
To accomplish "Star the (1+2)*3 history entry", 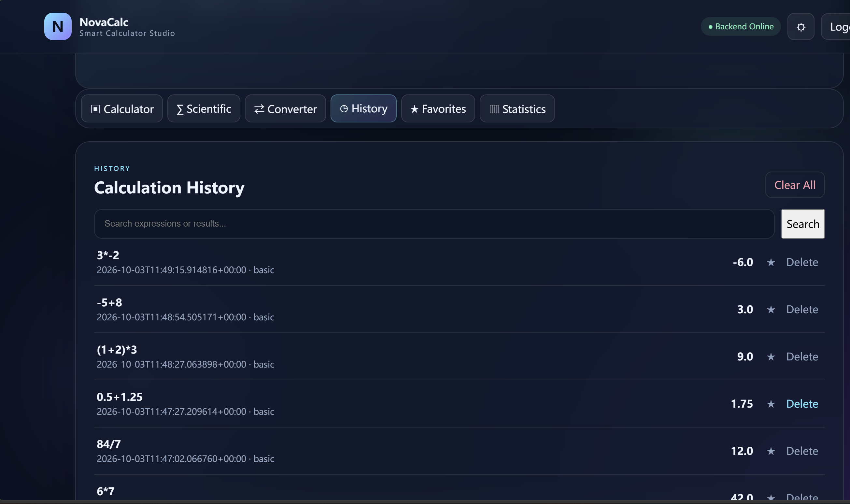I will tap(771, 357).
